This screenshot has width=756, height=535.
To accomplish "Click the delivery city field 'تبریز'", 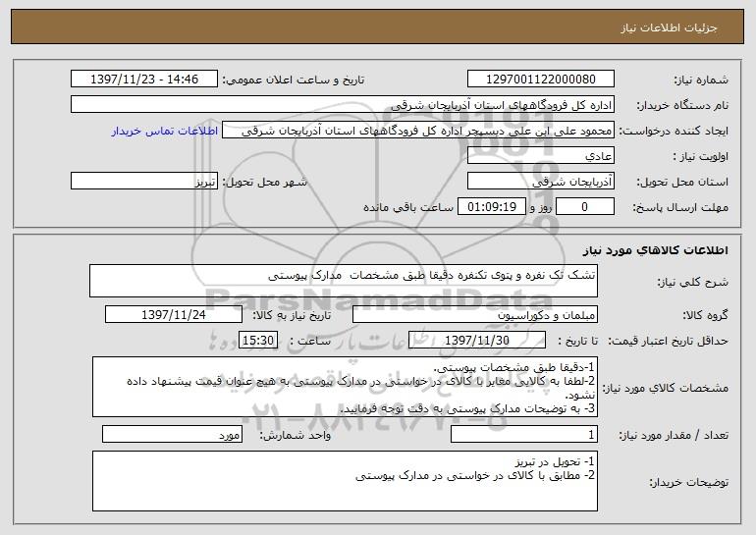I will (144, 182).
